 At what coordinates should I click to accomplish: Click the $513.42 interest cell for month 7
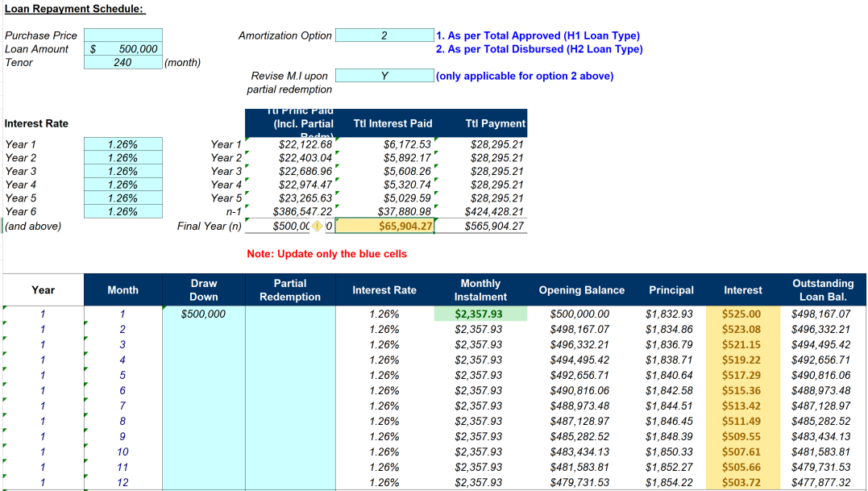(741, 406)
